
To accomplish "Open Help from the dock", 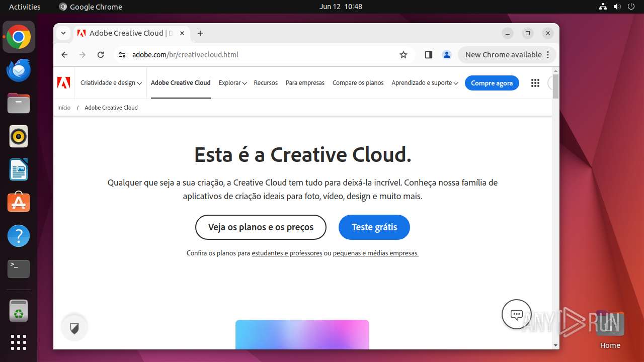I will pos(19,236).
